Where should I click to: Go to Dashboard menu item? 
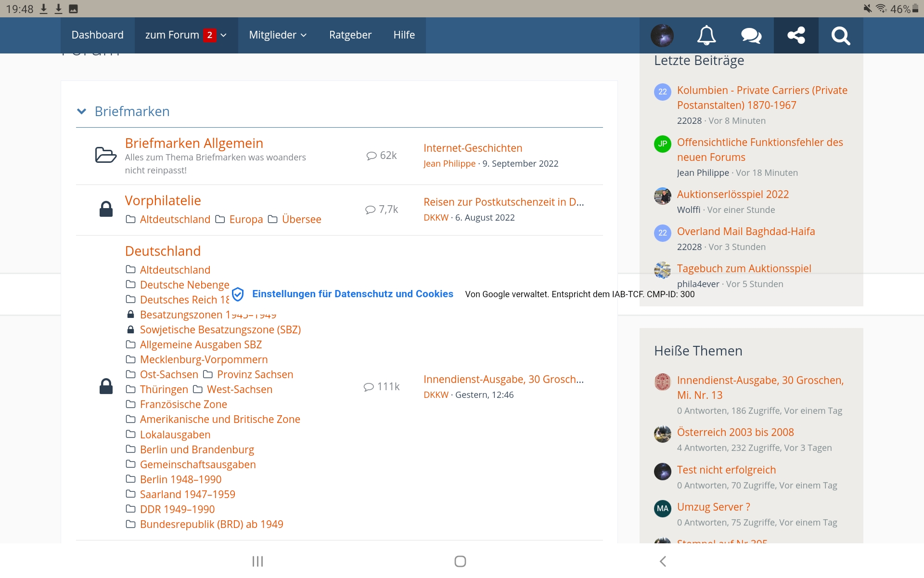[97, 35]
